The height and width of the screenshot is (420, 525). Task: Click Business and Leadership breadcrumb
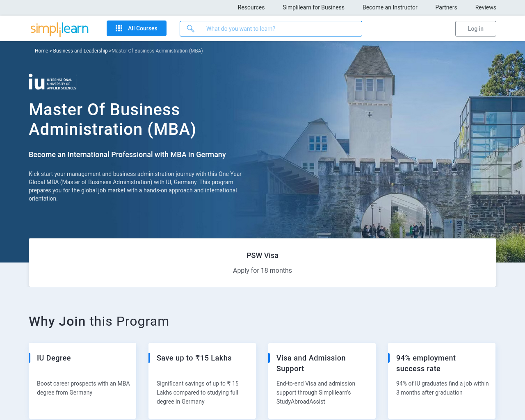80,51
